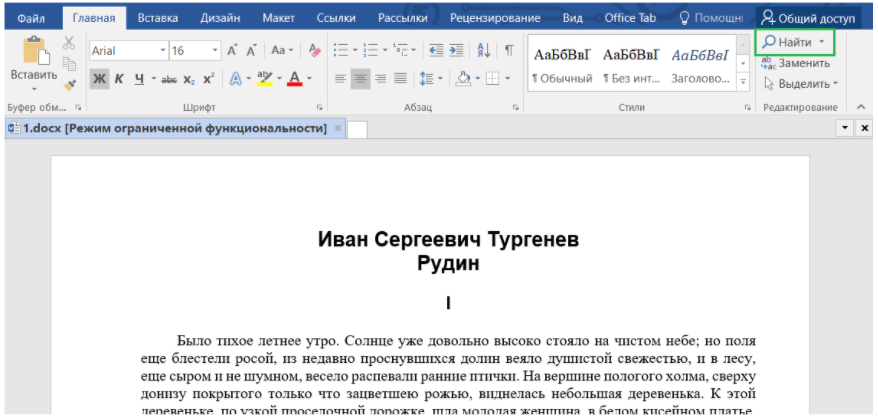878x417 pixels.
Task: Click the Sort A-Z icon
Action: 484,50
